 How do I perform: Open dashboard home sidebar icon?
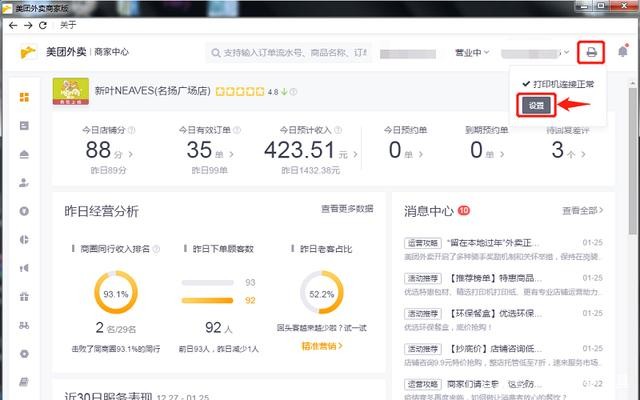24,97
